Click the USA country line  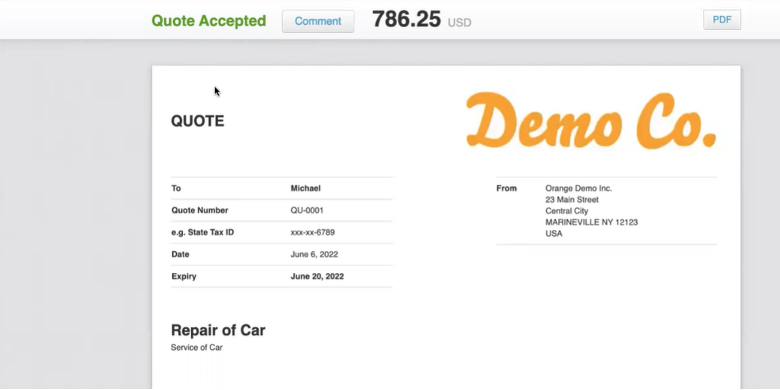[x=554, y=233]
